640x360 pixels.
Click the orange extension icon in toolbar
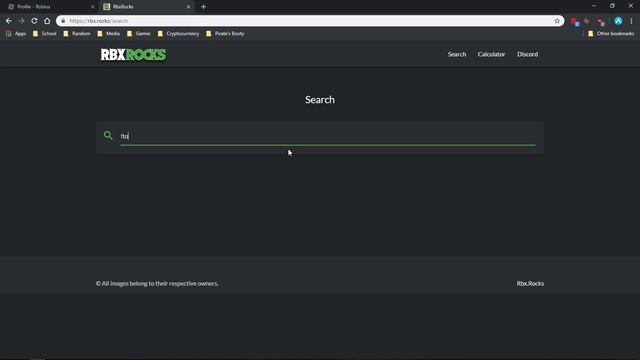click(587, 21)
